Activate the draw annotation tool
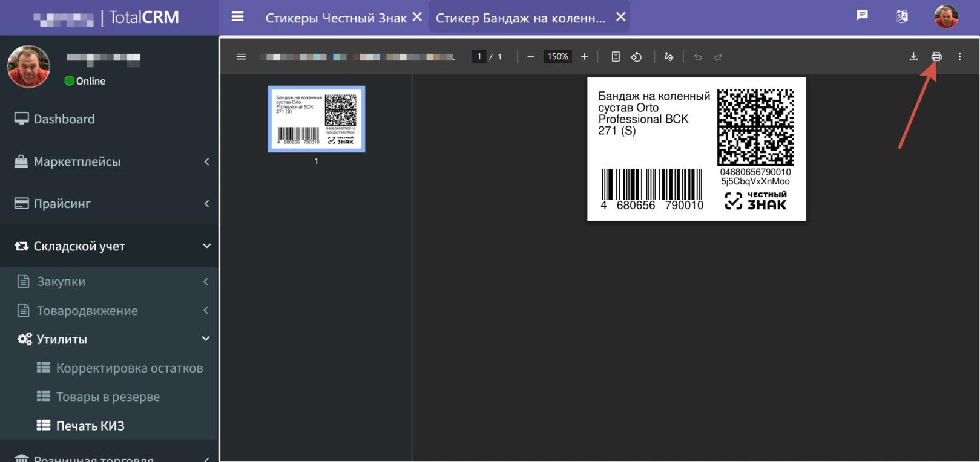 point(668,57)
